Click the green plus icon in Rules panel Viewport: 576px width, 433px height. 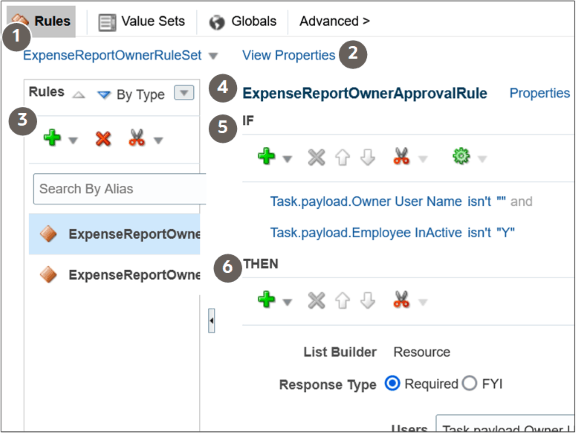pos(52,138)
